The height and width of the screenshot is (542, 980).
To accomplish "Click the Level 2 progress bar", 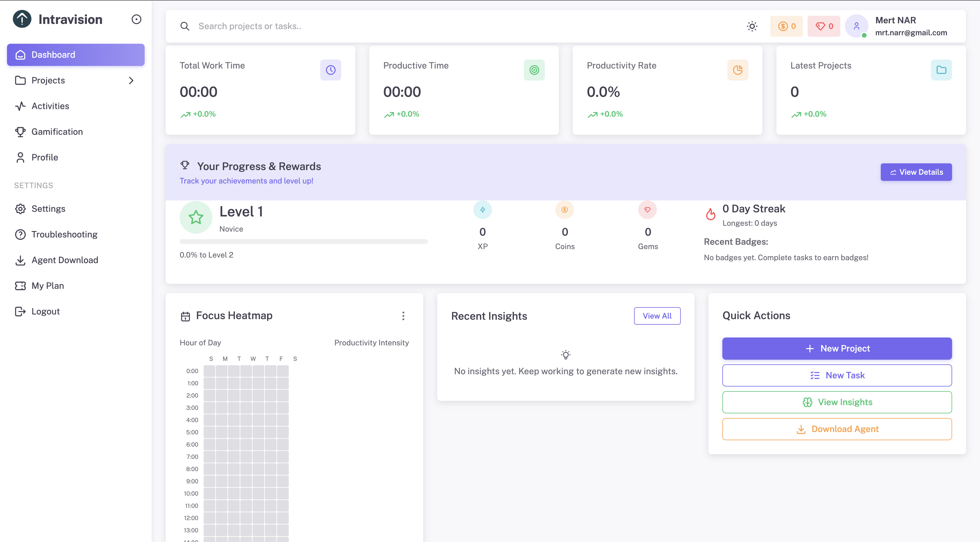I will tap(304, 241).
